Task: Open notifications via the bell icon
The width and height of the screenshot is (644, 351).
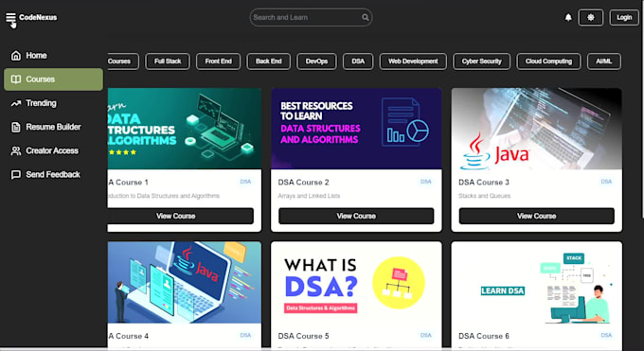Action: coord(568,17)
